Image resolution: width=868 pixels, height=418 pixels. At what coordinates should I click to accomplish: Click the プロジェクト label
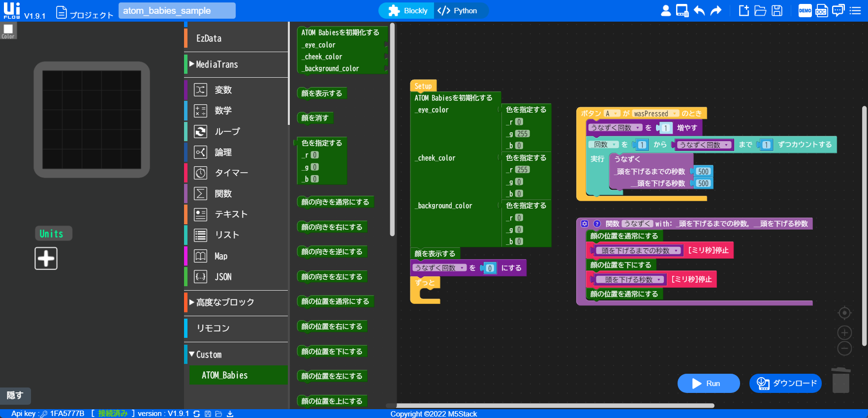click(x=92, y=15)
